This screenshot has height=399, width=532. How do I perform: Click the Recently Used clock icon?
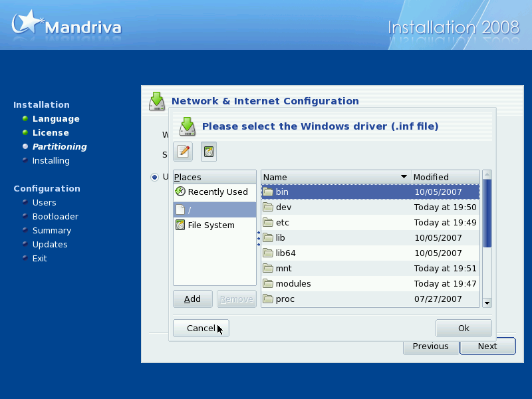(180, 192)
